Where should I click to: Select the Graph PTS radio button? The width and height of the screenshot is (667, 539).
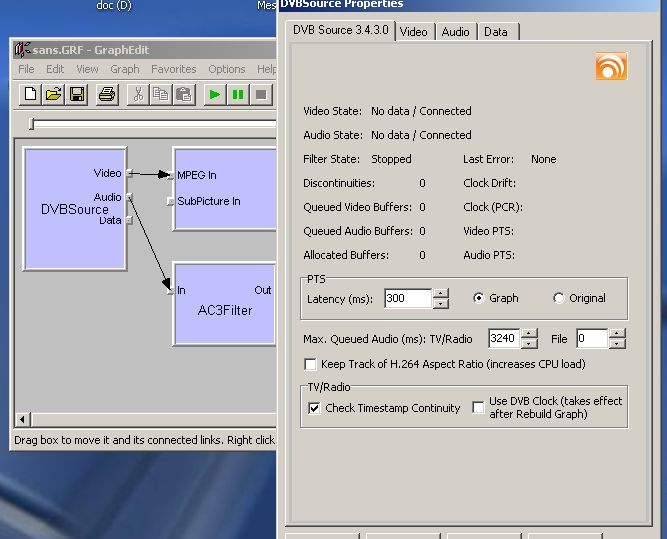[479, 298]
